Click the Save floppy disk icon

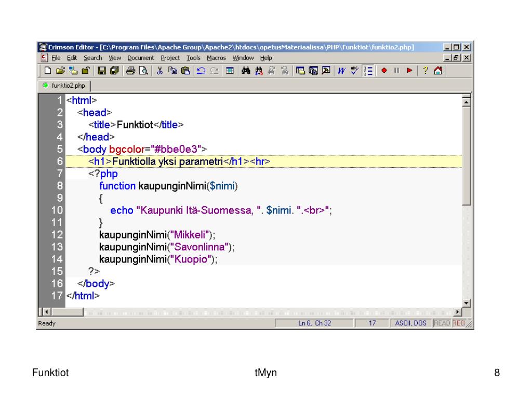101,71
